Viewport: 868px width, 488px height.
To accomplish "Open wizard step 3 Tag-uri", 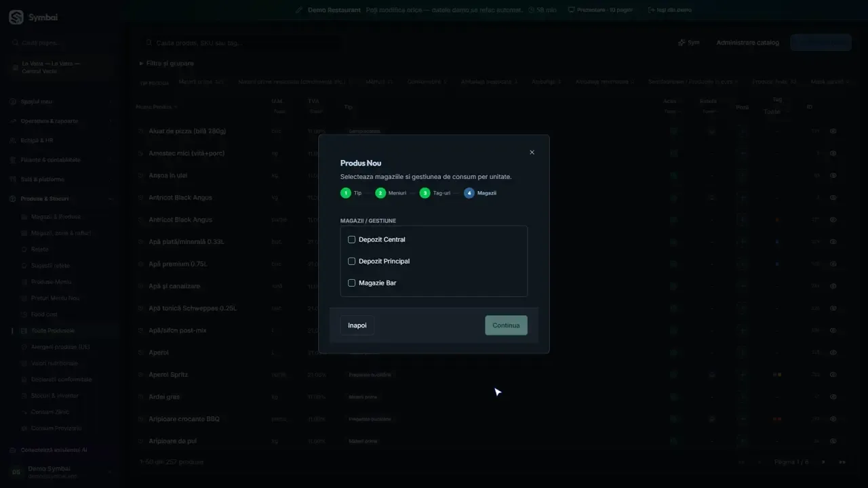I will 435,193.
